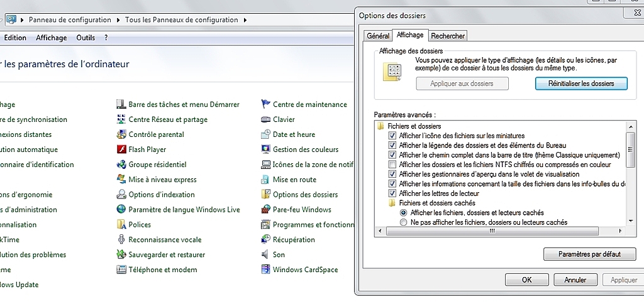
Task: Click the Polices folder icon
Action: click(121, 224)
